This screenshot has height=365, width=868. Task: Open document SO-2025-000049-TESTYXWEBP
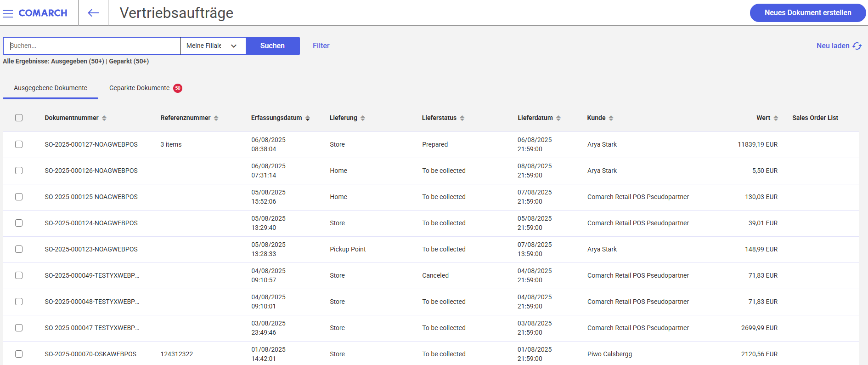pos(92,275)
